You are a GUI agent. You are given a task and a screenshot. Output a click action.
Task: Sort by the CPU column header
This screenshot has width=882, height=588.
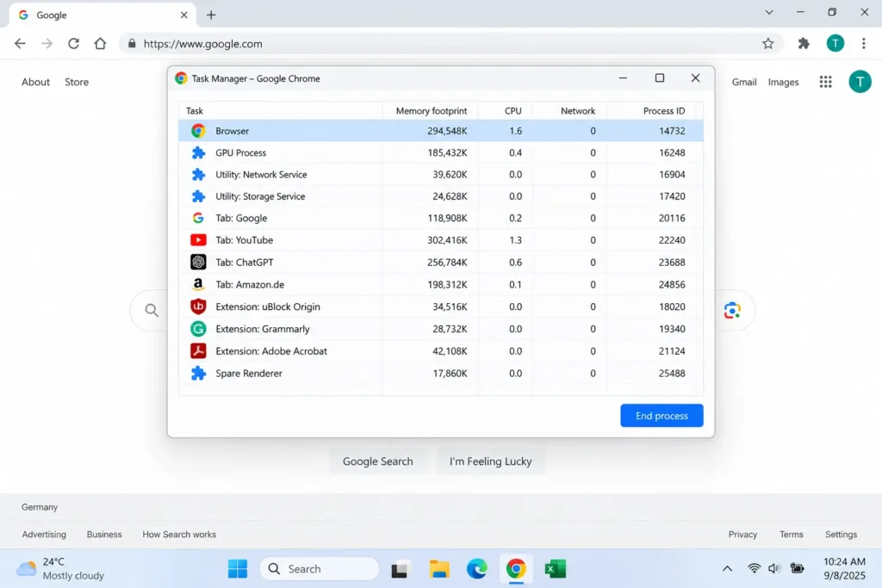(x=512, y=111)
